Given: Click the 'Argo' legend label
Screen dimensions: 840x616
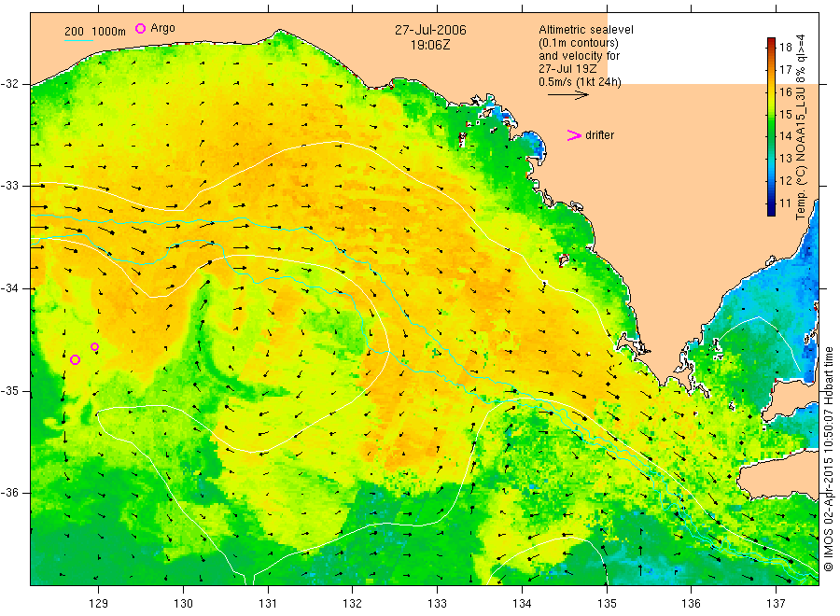Looking at the screenshot, I should (162, 28).
